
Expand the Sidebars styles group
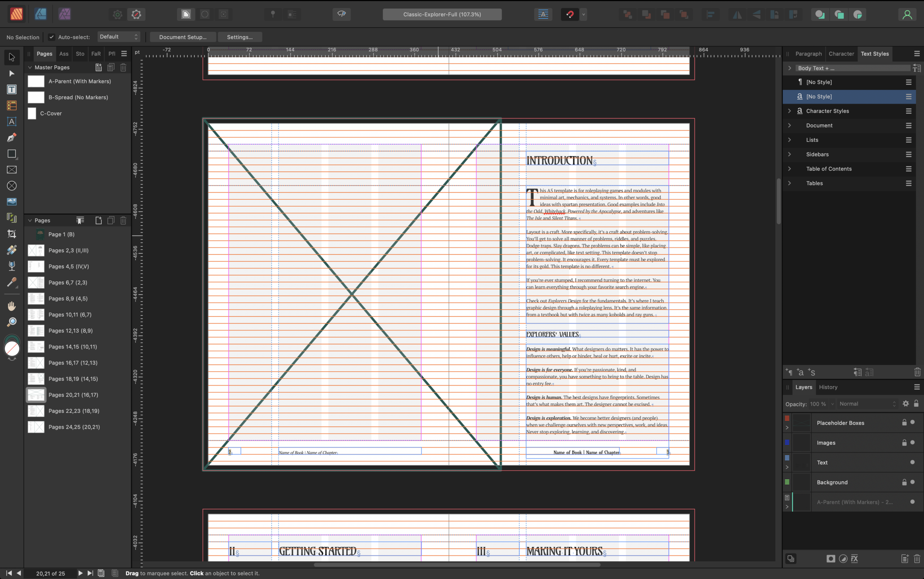coord(789,154)
